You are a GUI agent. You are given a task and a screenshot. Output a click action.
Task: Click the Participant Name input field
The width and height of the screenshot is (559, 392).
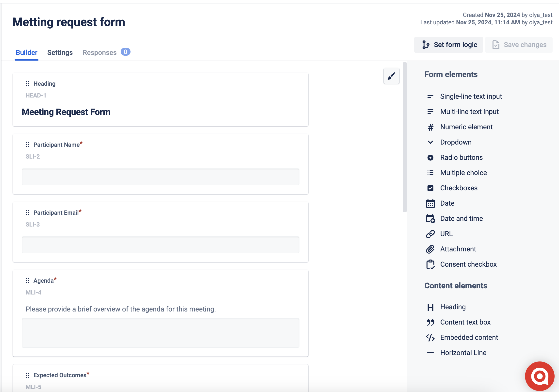[x=160, y=177]
